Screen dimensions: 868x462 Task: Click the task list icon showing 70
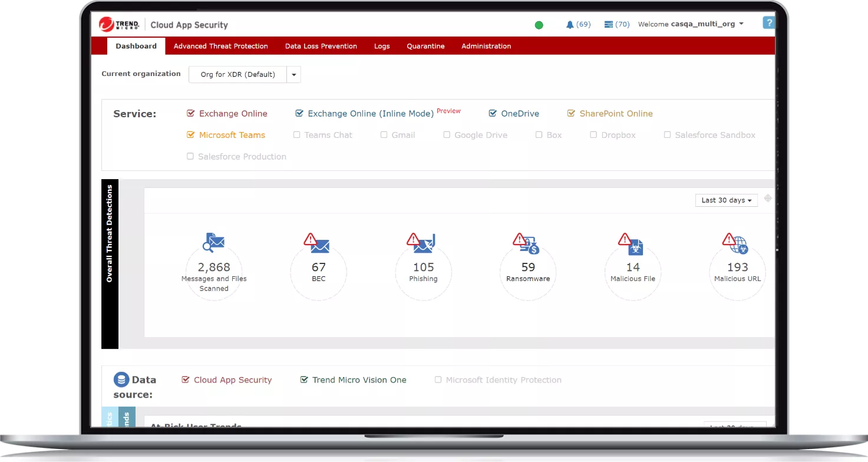pyautogui.click(x=609, y=25)
